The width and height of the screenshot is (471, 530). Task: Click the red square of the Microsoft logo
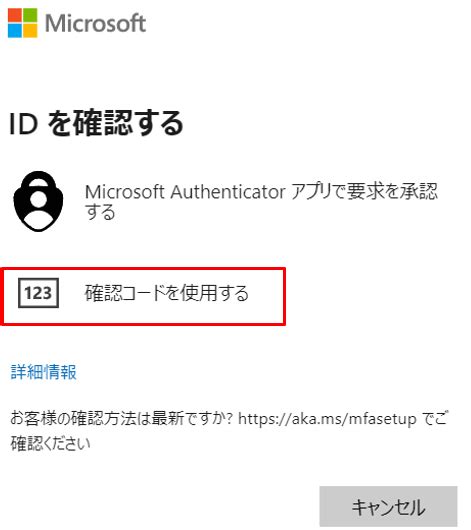(15, 15)
